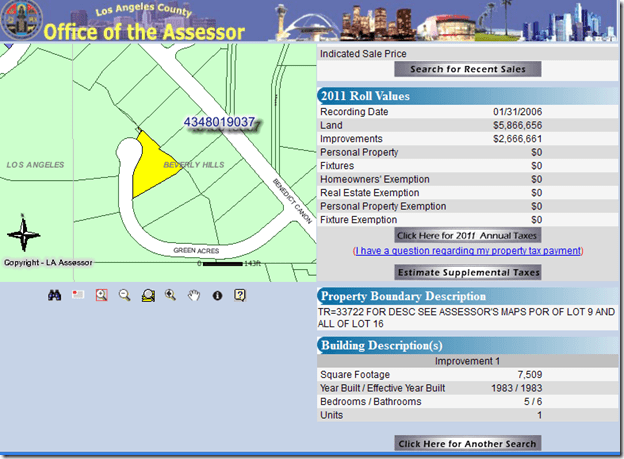Click Here for Another Search button
624x459 pixels.
point(467,443)
